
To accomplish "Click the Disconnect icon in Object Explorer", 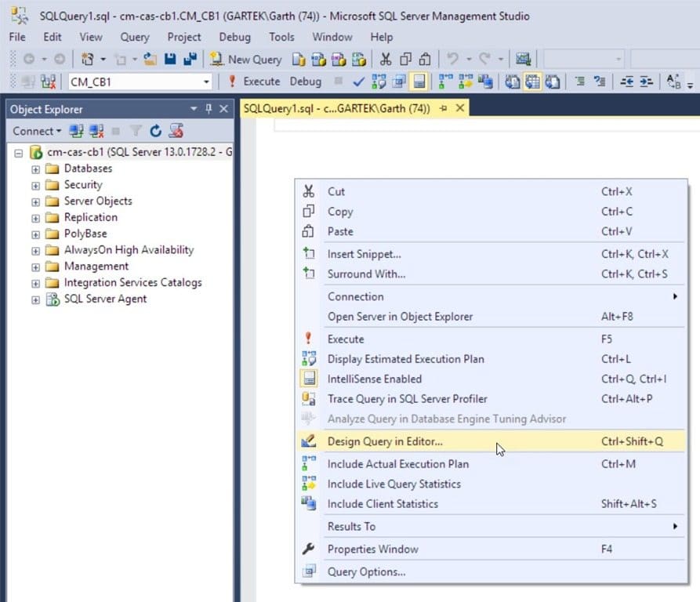I will click(96, 131).
